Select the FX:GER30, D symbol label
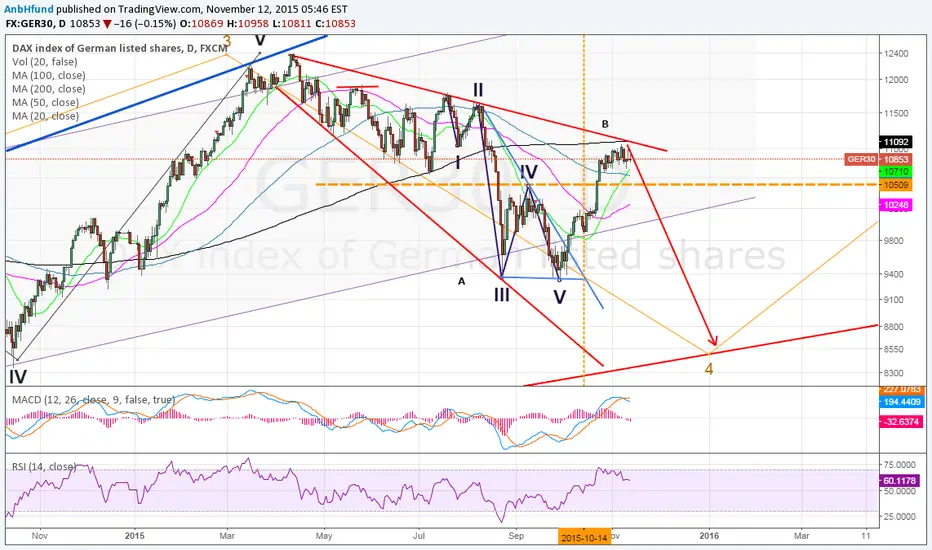This screenshot has height=550, width=932. [x=36, y=24]
